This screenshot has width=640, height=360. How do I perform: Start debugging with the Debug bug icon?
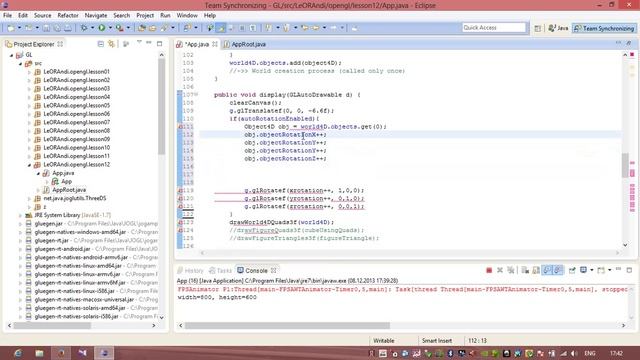coord(84,28)
